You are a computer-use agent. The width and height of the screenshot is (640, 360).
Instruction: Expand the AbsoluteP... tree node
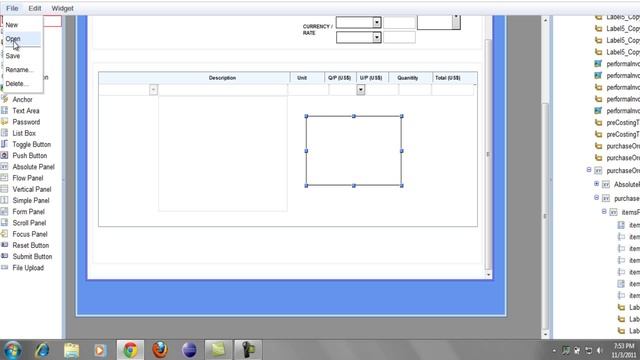point(596,184)
